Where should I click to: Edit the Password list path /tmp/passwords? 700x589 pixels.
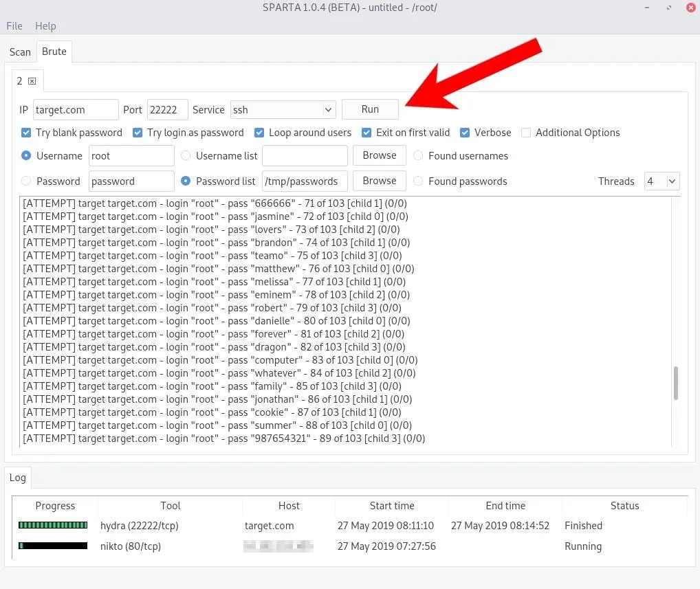[305, 181]
